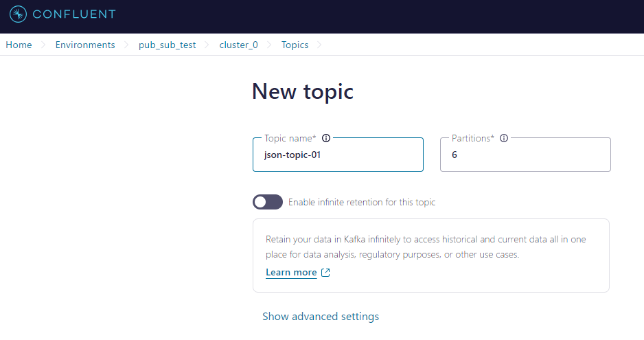
Task: Click external link icon beside Learn more
Action: point(325,273)
